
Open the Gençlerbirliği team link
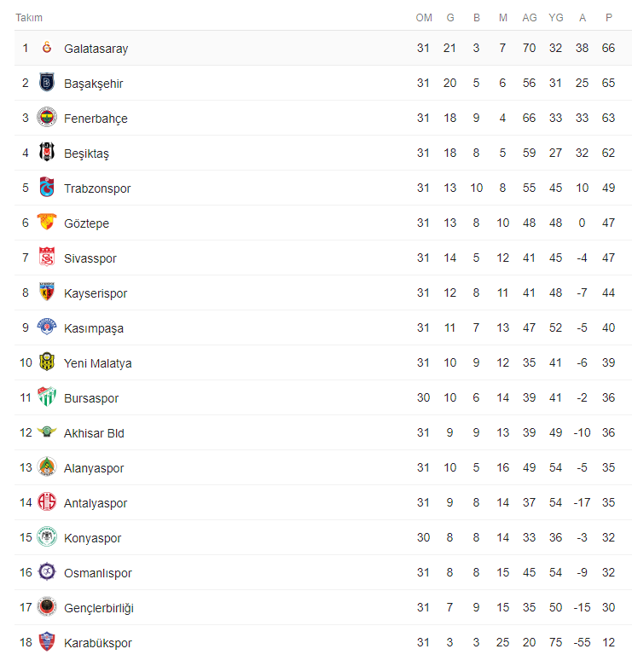[99, 608]
